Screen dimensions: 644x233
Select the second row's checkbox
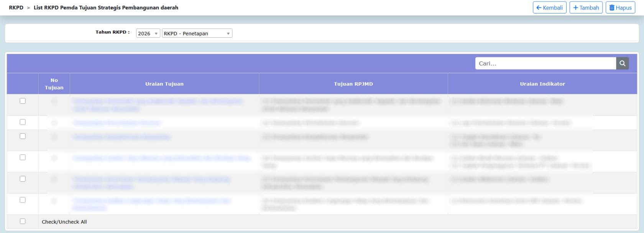click(23, 122)
